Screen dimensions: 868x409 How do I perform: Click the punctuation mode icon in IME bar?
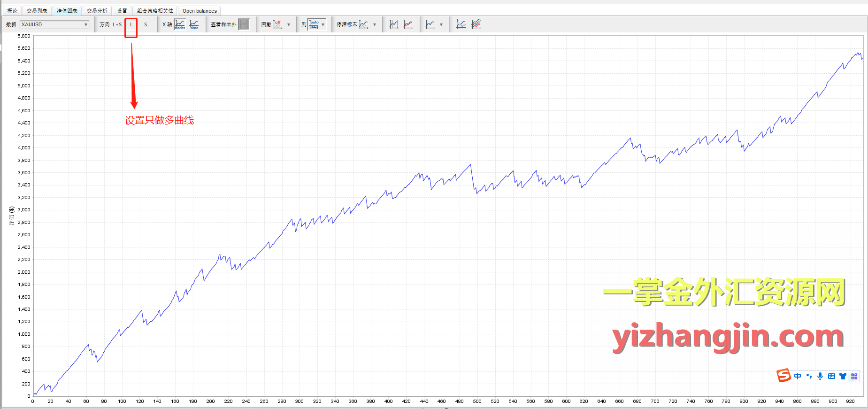click(x=809, y=376)
